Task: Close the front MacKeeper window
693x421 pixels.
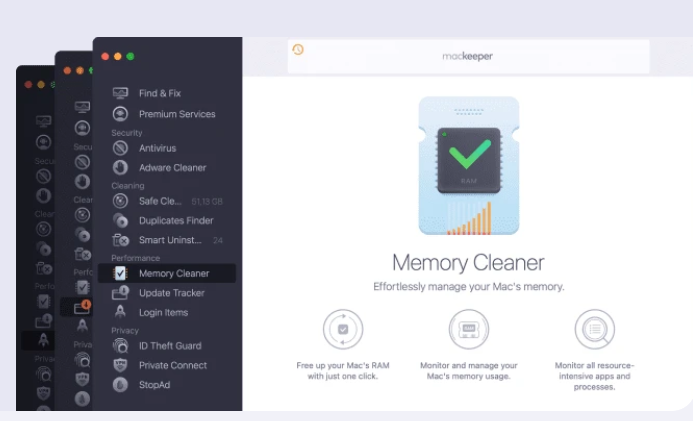Action: [105, 56]
